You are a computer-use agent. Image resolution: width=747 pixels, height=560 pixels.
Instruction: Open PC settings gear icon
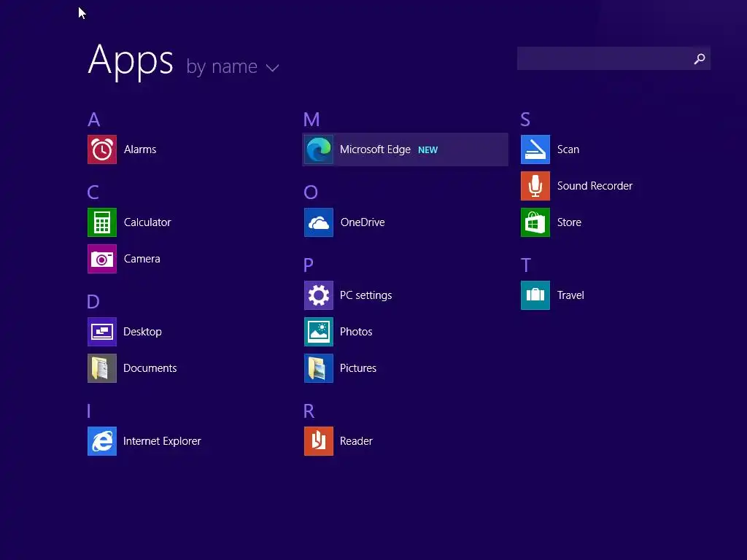coord(319,295)
